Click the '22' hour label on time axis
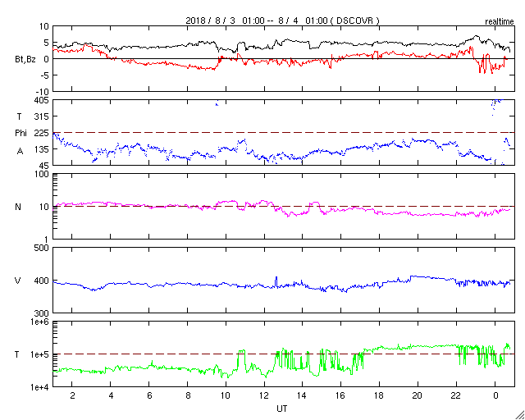This screenshot has width=525, height=420. tap(456, 396)
